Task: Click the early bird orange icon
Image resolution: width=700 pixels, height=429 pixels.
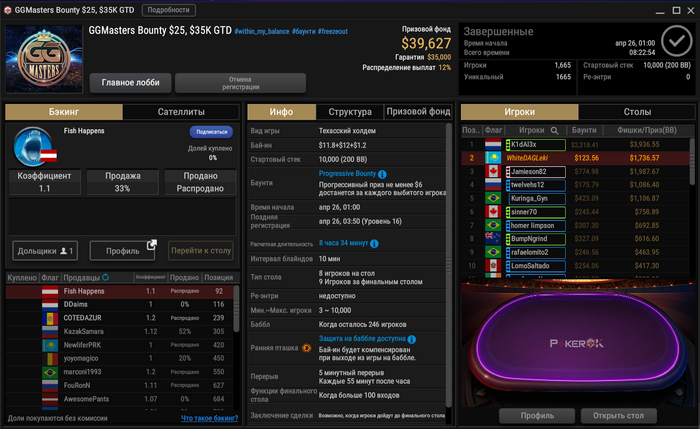Action: point(306,348)
